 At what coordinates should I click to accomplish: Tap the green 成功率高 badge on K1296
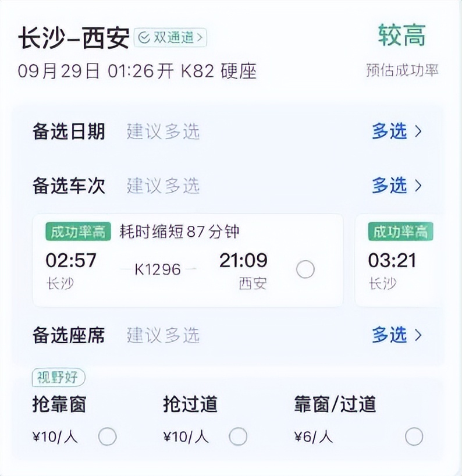pyautogui.click(x=78, y=232)
